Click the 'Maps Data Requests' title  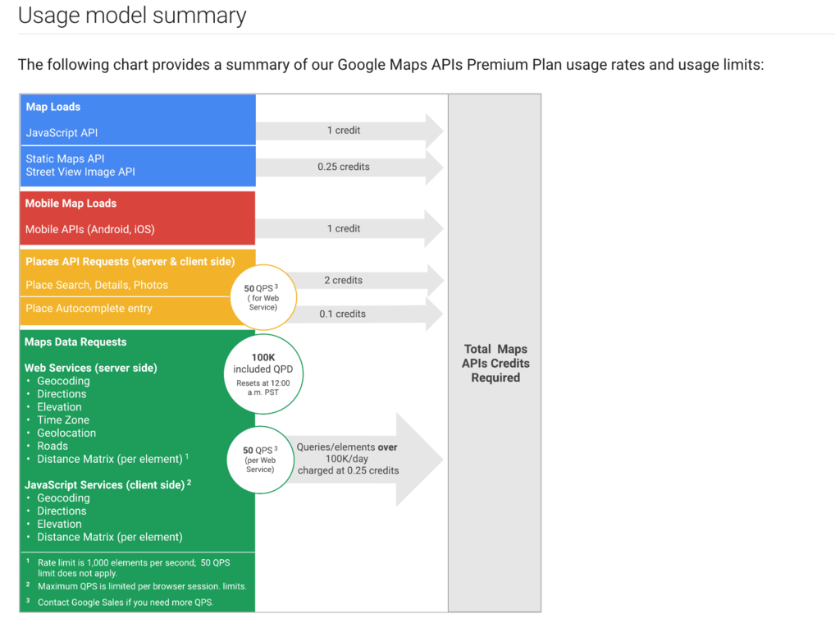[75, 342]
